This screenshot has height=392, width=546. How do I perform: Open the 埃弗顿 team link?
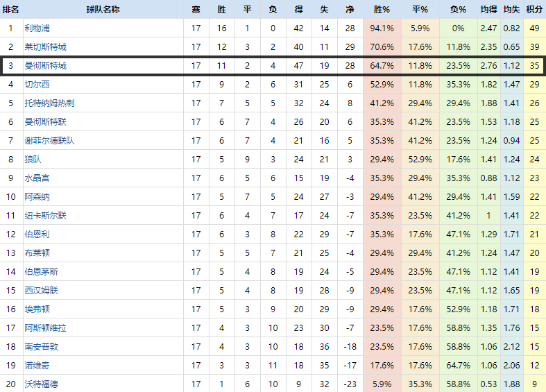[x=37, y=309]
